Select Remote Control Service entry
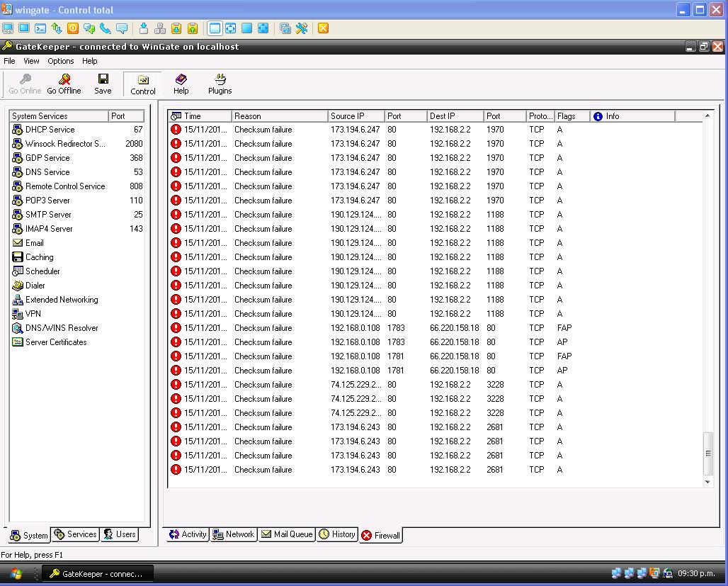 (x=77, y=186)
